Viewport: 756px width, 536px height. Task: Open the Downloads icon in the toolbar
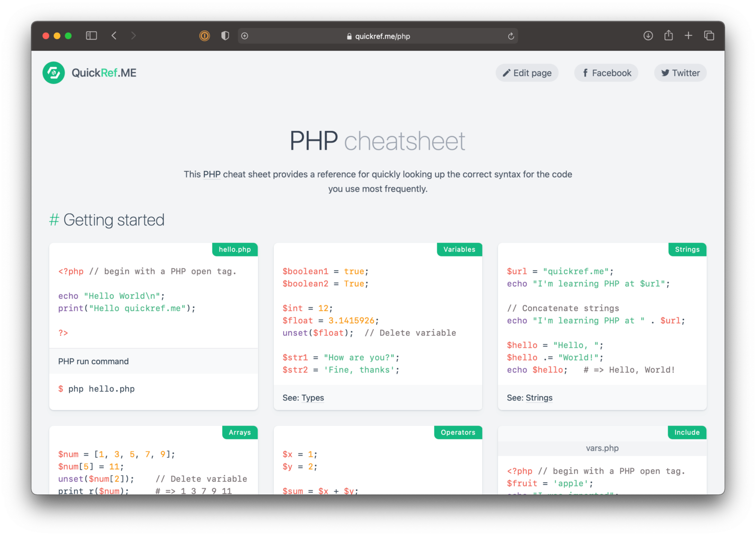(648, 35)
